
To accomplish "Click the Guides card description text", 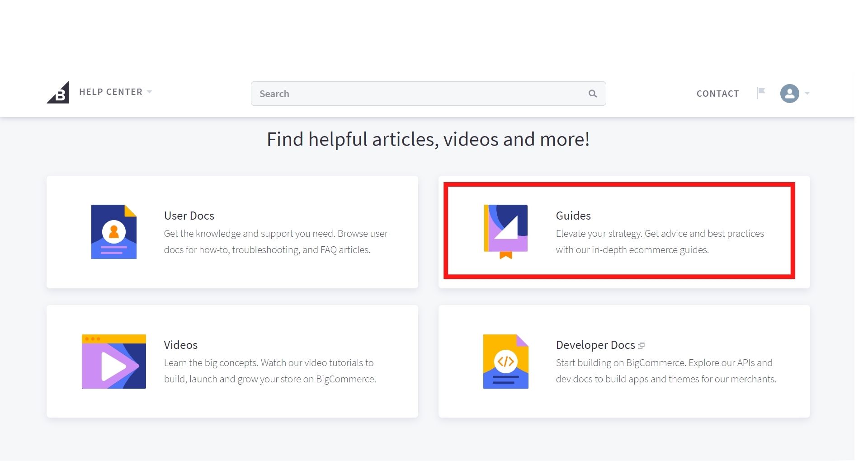I will [660, 242].
